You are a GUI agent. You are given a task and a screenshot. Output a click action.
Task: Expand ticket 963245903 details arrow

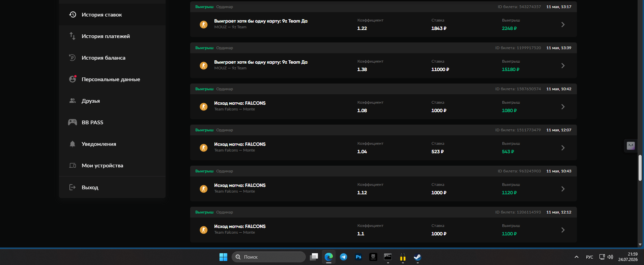pyautogui.click(x=563, y=189)
